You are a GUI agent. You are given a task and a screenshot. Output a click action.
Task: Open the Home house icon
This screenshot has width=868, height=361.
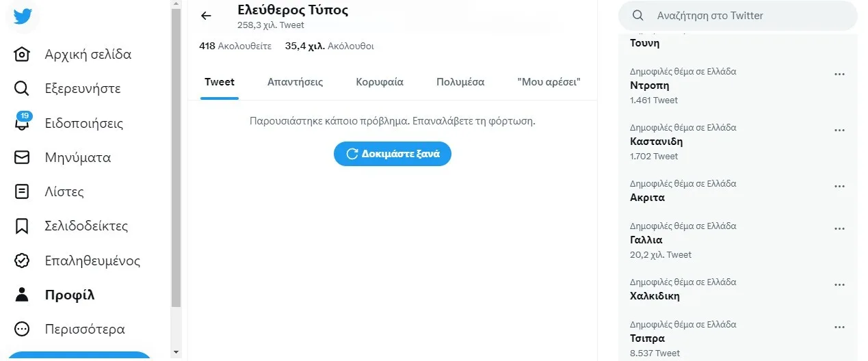pyautogui.click(x=22, y=55)
